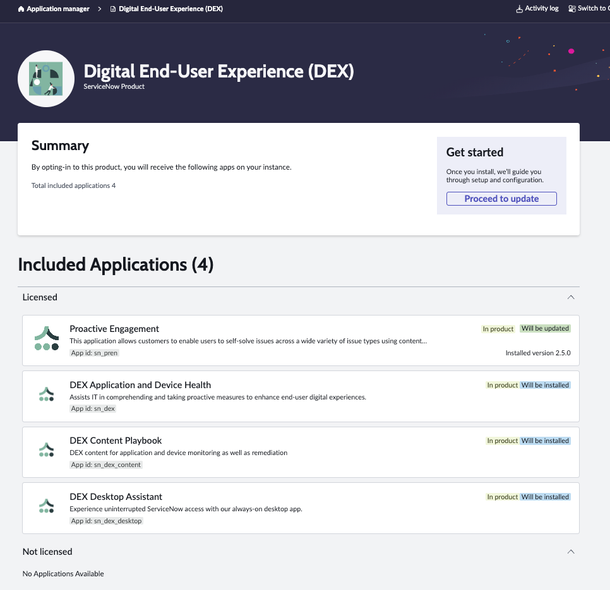
Task: Open the DEX Content Playbook title
Action: (x=115, y=440)
